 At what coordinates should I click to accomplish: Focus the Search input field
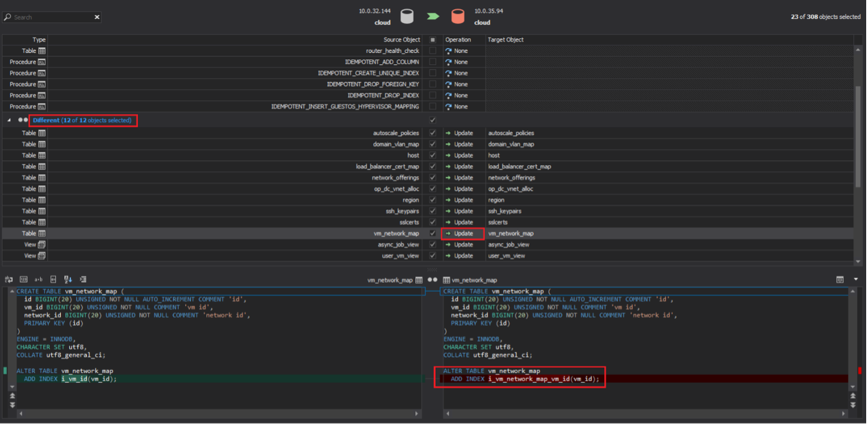tap(52, 17)
